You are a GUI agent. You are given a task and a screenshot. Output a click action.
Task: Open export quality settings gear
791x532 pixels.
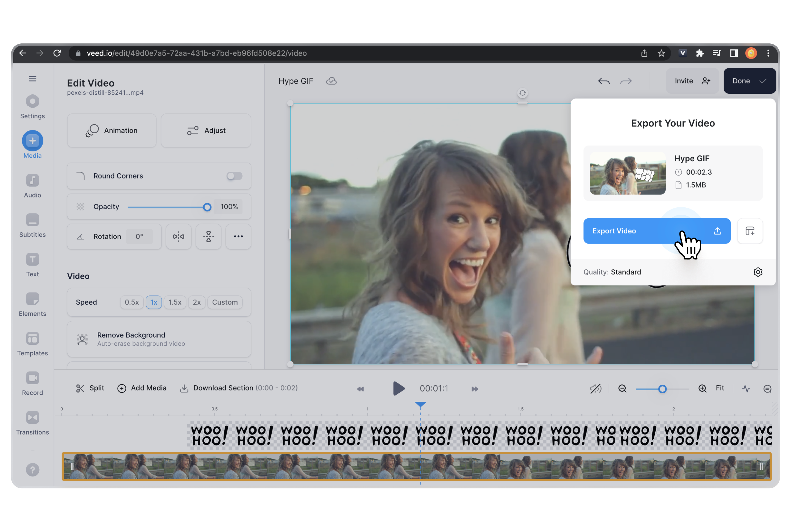click(x=758, y=272)
